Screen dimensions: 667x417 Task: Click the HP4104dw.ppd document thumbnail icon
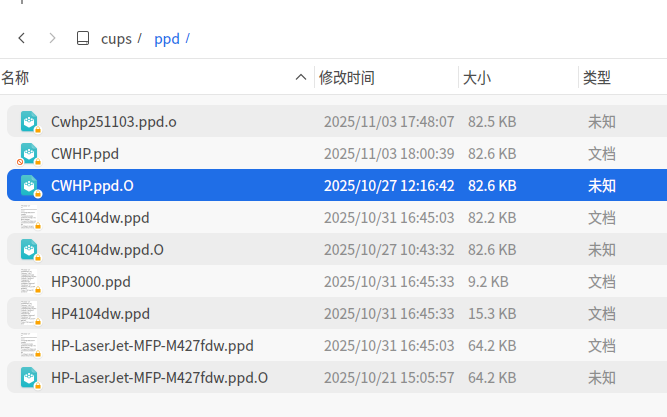[29, 314]
